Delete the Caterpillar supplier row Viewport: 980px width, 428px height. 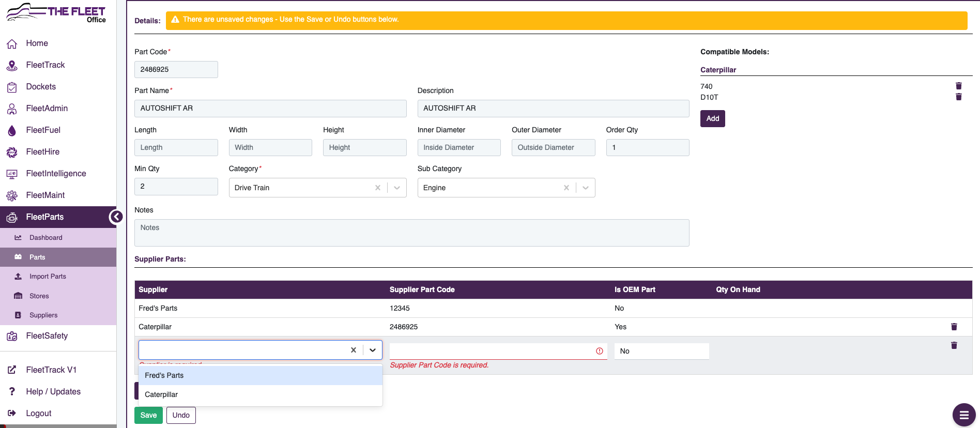pos(954,327)
